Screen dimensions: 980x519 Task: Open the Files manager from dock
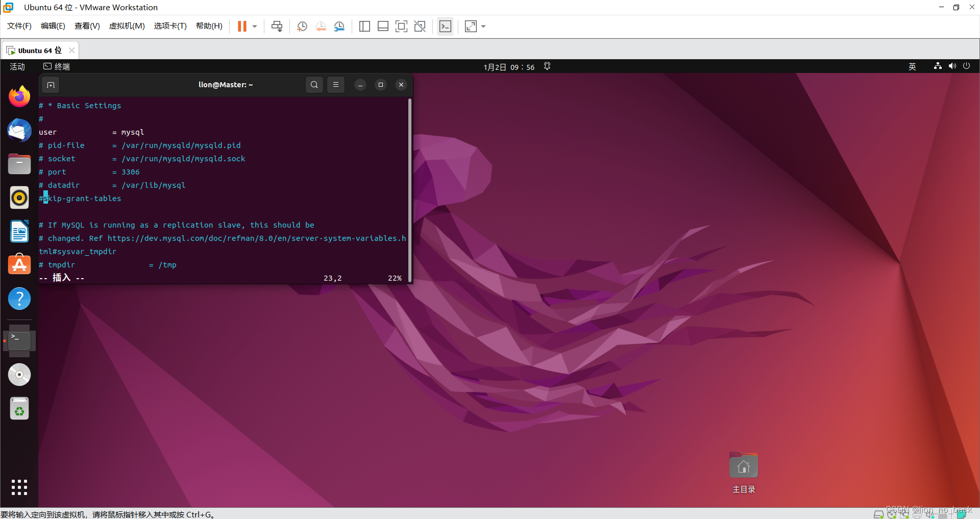coord(19,164)
